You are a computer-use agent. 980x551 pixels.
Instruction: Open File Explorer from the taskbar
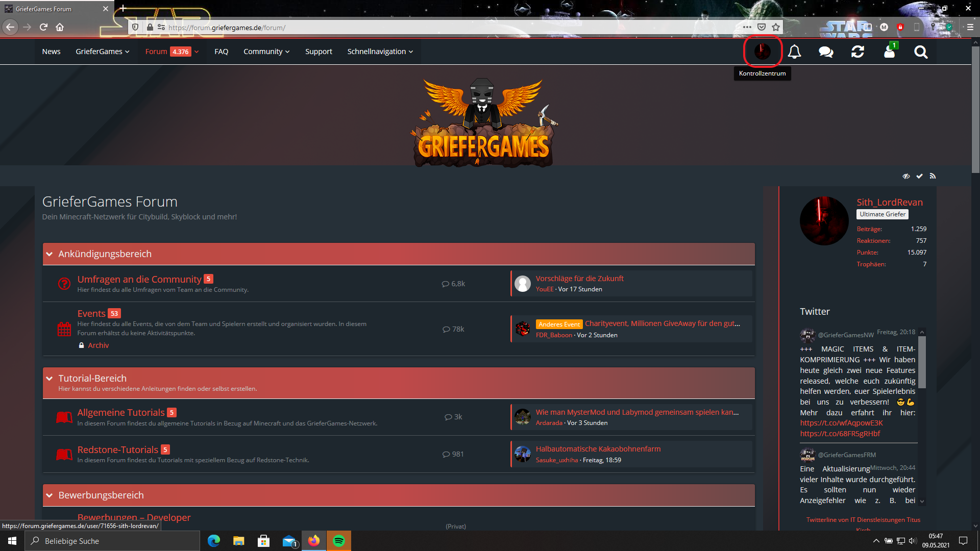(x=239, y=541)
